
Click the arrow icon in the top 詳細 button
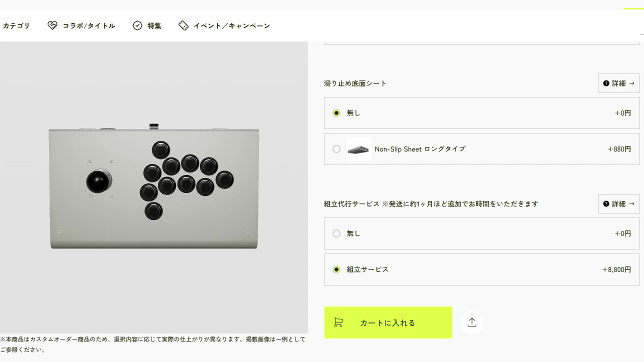pyautogui.click(x=630, y=83)
